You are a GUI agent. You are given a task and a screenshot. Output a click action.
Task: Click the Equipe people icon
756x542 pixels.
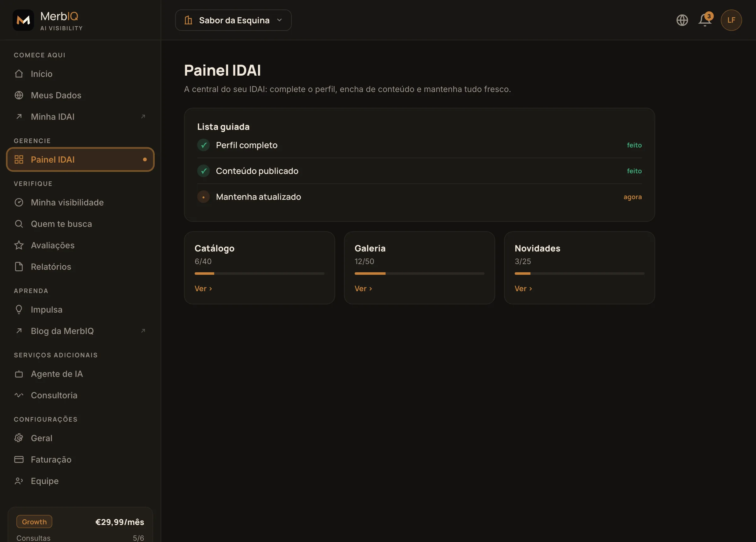19,481
